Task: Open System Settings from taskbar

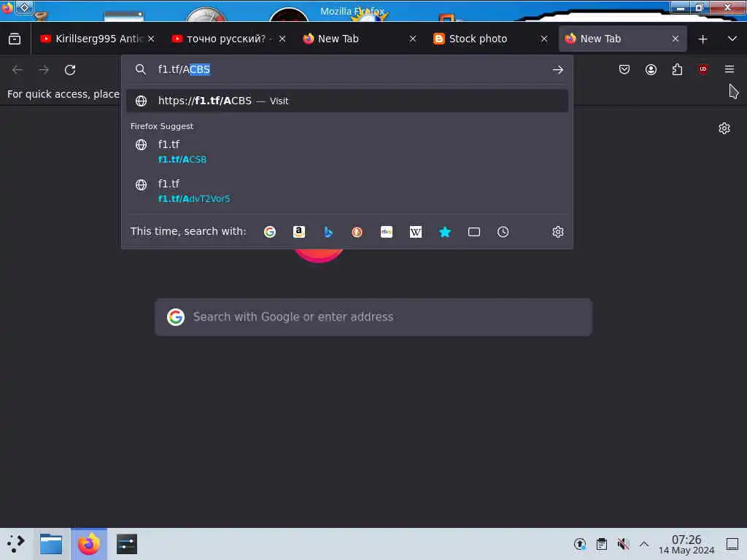Action: click(x=127, y=544)
